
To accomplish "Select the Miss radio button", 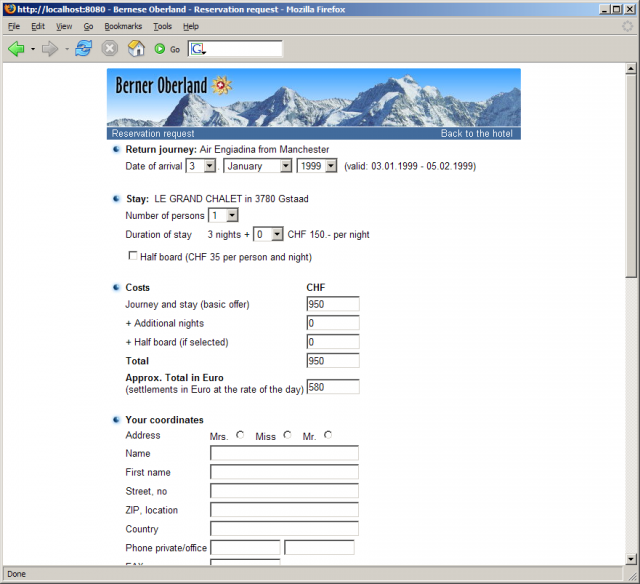I will (287, 435).
